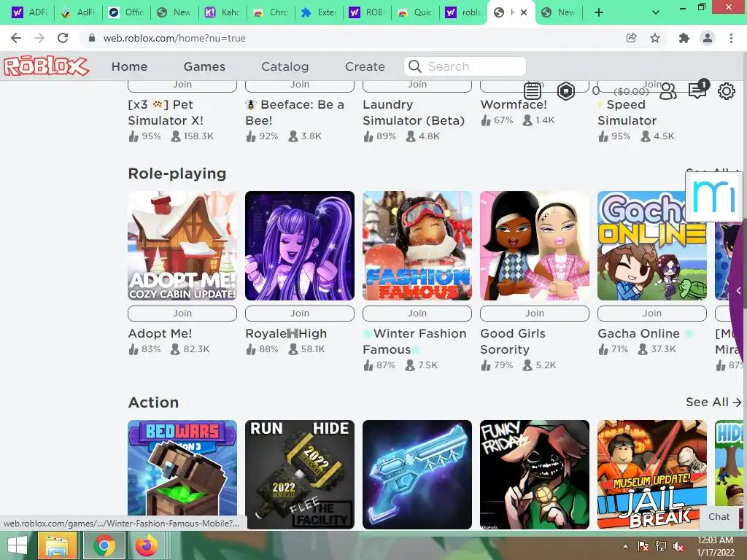Open Chrome from the taskbar
The image size is (747, 560).
104,545
